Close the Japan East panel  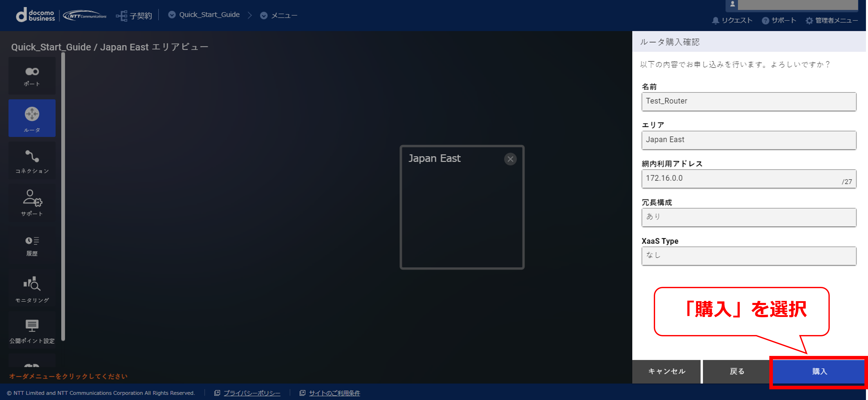click(510, 159)
